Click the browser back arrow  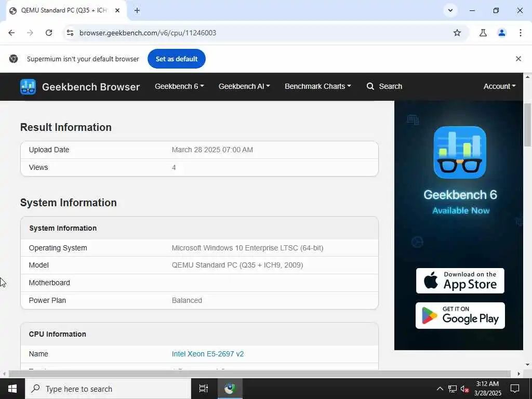pos(11,33)
